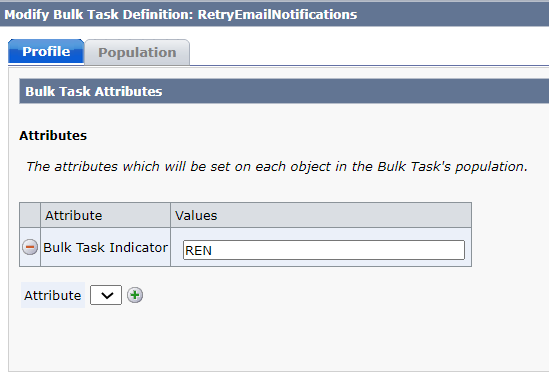Click the RetryEmailNotifications name in the title

click(x=277, y=14)
